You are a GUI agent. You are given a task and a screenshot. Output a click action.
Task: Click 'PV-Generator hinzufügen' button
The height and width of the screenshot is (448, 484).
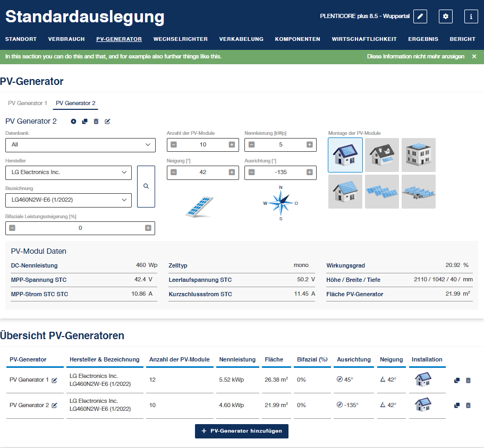point(242,431)
